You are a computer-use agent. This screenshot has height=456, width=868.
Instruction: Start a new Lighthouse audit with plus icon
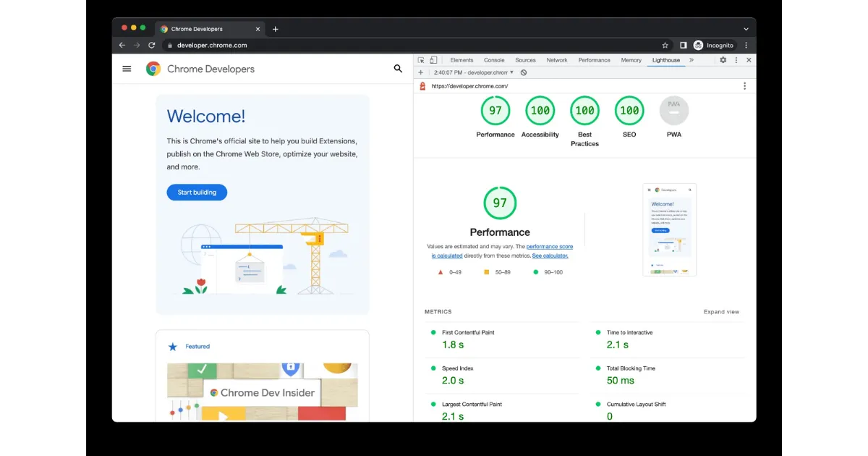click(420, 72)
